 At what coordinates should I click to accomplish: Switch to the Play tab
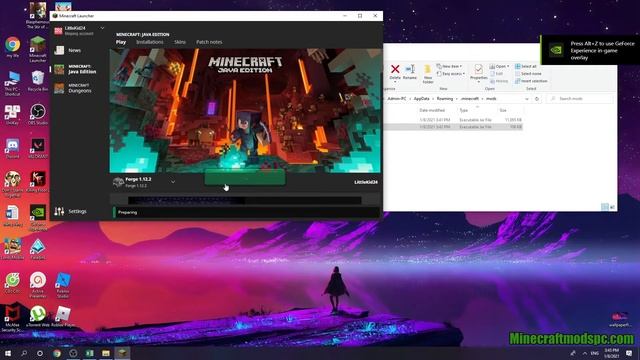tap(121, 42)
